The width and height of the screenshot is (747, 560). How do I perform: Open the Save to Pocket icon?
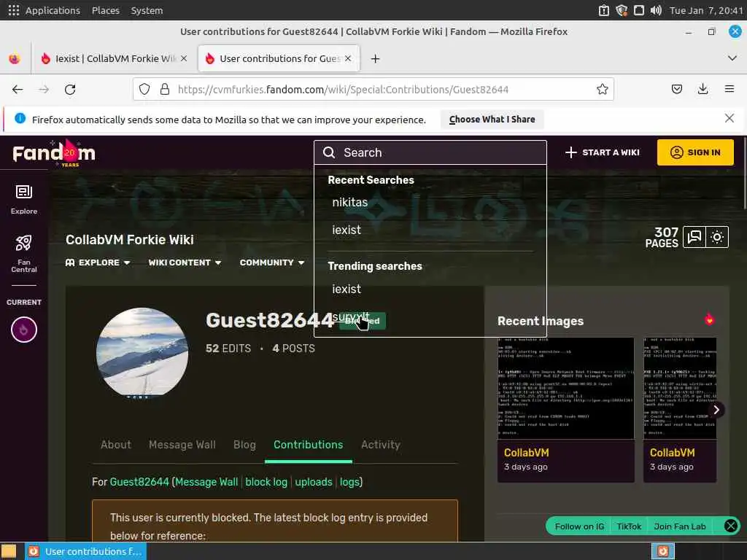pos(676,89)
